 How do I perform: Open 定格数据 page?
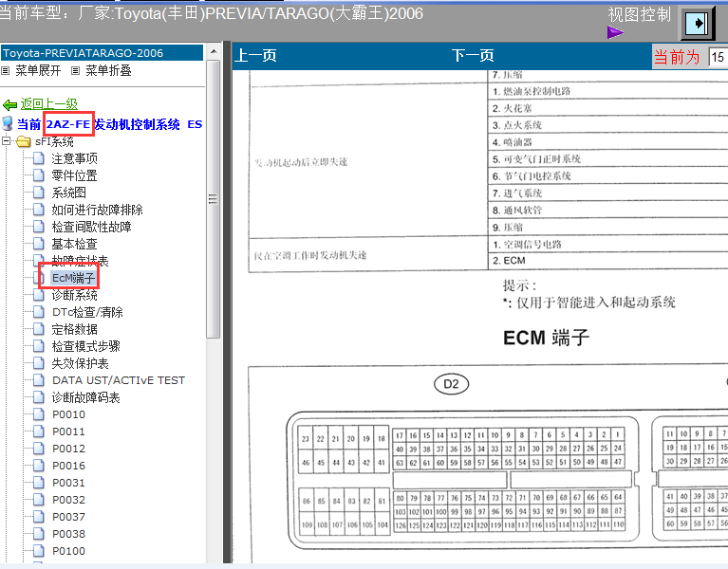tap(74, 329)
